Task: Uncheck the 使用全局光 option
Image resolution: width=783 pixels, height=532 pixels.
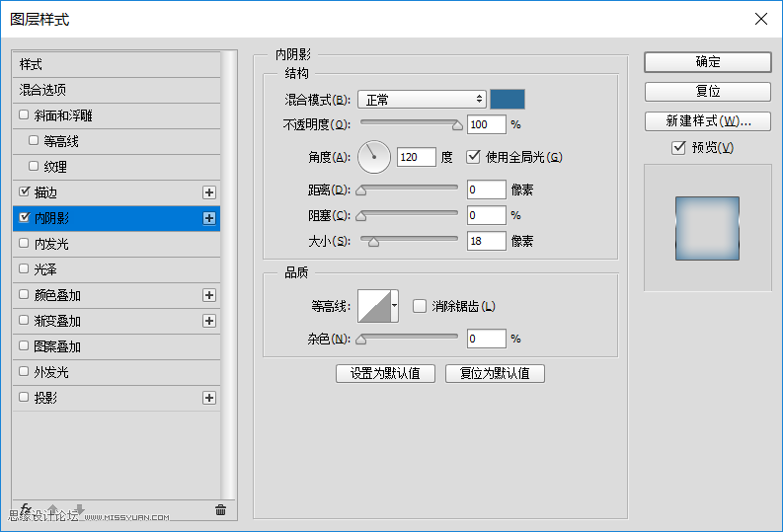Action: pos(473,156)
